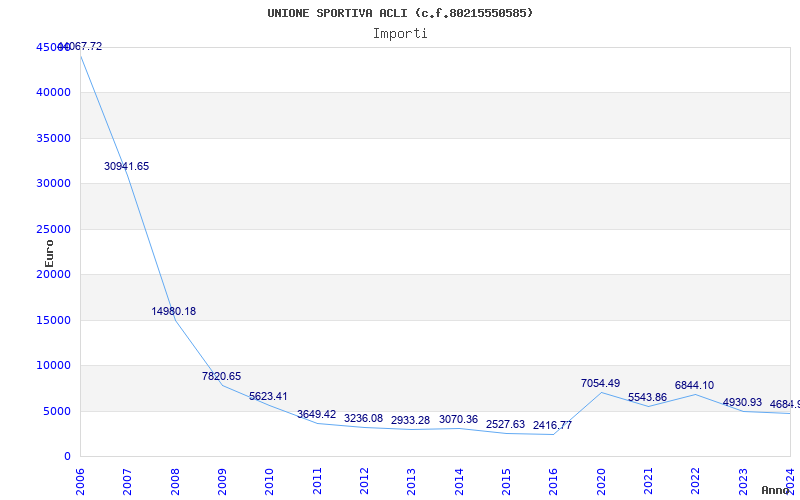Image resolution: width=800 pixels, height=500 pixels.
Task: Click the 2016 x-axis year label
Action: [553, 481]
